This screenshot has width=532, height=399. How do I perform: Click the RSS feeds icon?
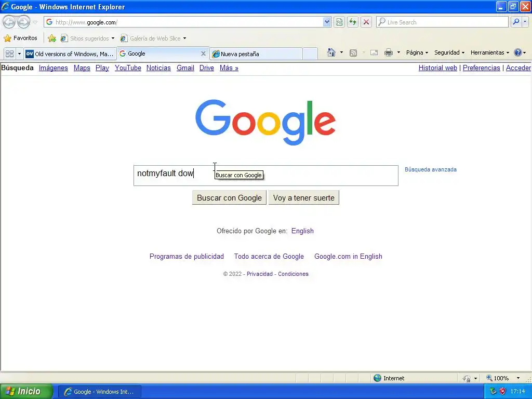pyautogui.click(x=353, y=52)
